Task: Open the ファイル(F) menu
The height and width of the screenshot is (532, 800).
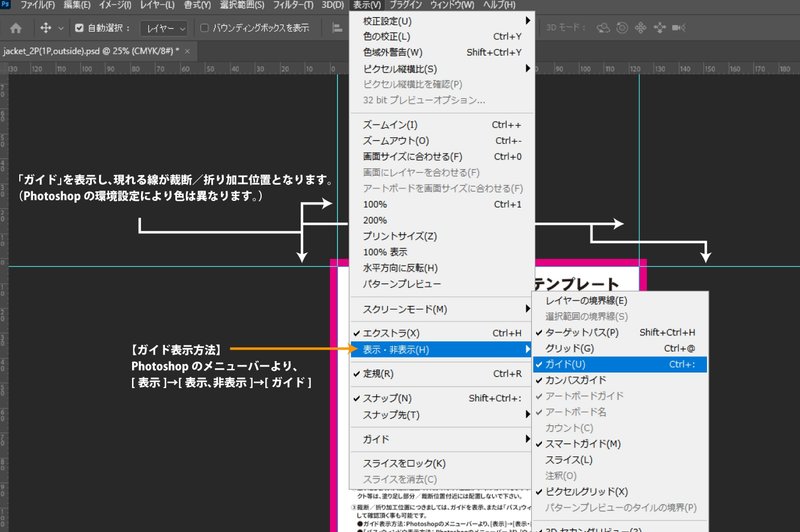Action: (37, 5)
